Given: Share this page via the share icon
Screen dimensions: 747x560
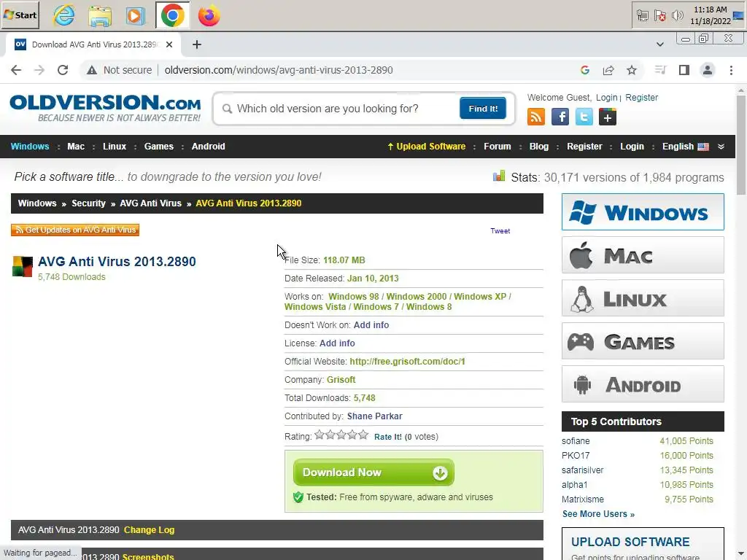Looking at the screenshot, I should [x=608, y=71].
